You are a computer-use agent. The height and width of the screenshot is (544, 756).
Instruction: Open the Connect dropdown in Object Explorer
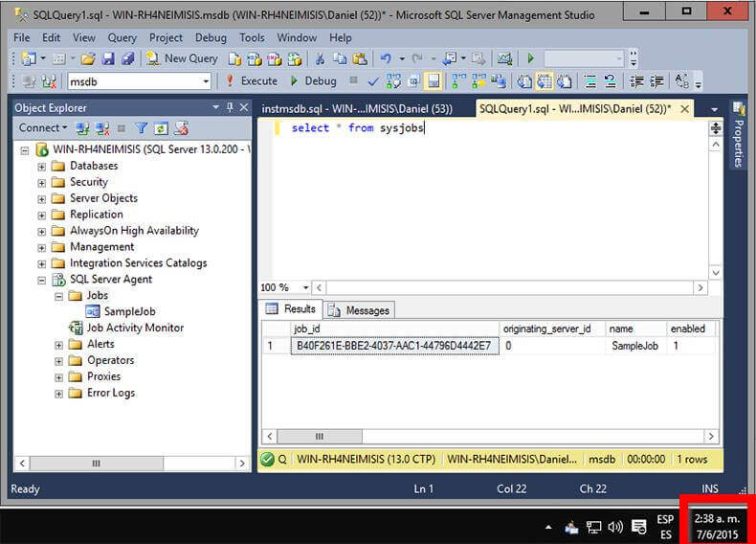point(43,128)
